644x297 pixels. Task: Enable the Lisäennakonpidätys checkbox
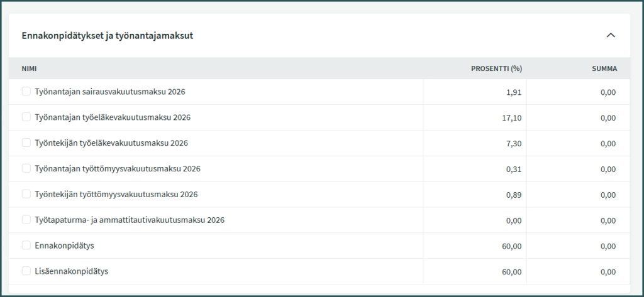pyautogui.click(x=26, y=271)
